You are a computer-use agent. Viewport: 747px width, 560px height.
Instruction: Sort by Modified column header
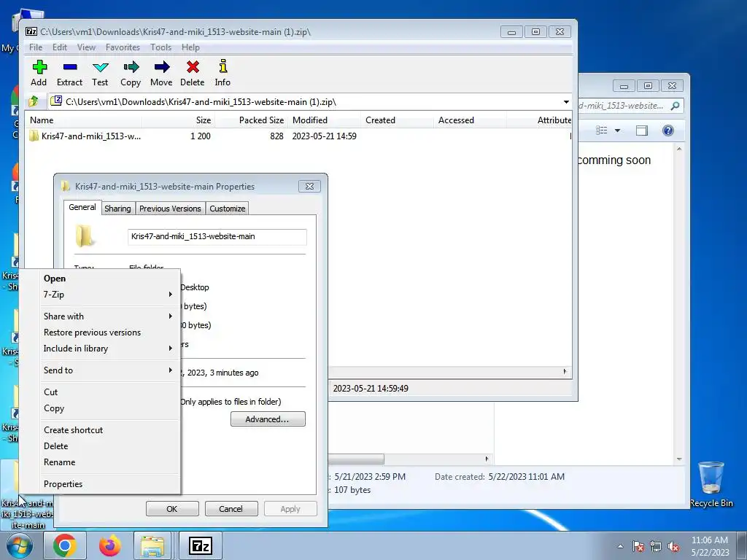[324, 120]
